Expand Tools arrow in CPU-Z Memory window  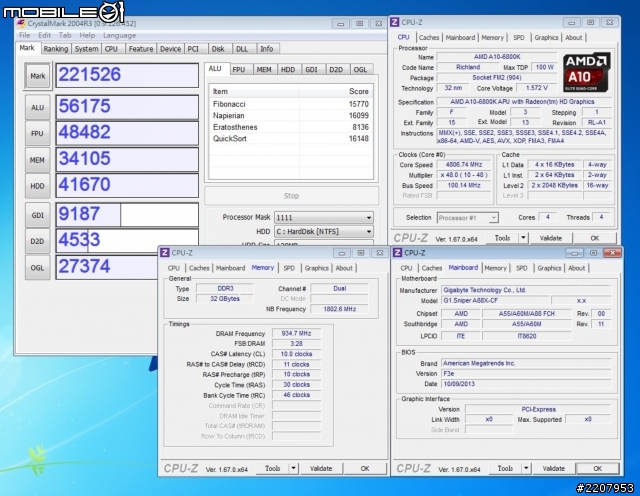[x=293, y=468]
